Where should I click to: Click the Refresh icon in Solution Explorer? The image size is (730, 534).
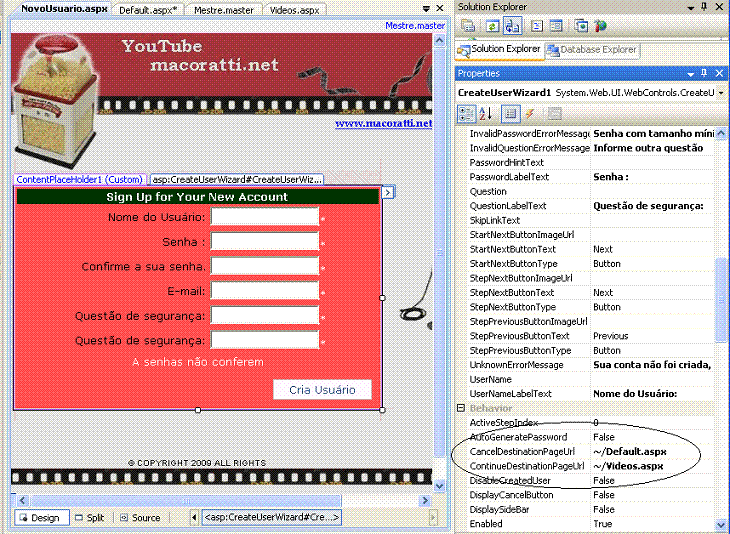(492, 26)
